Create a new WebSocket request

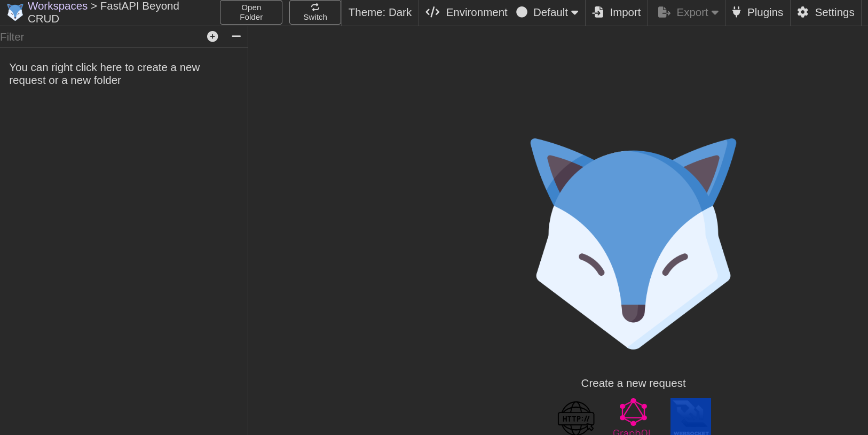point(690,417)
